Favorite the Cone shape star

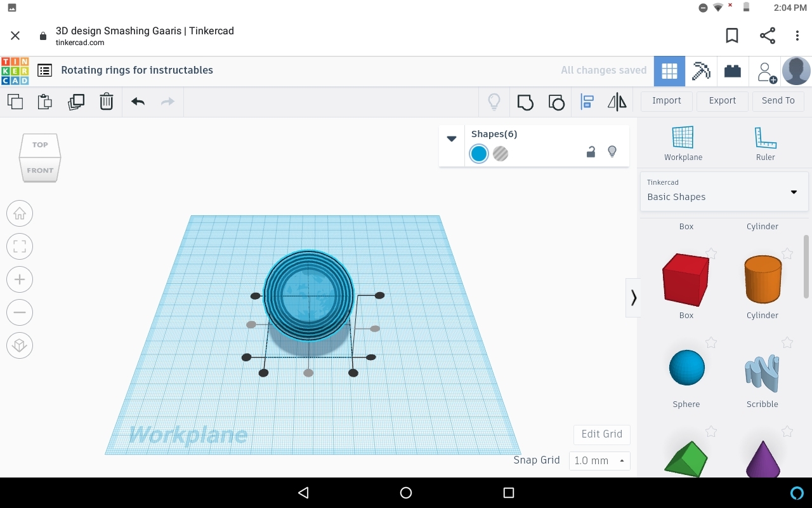[x=787, y=432]
